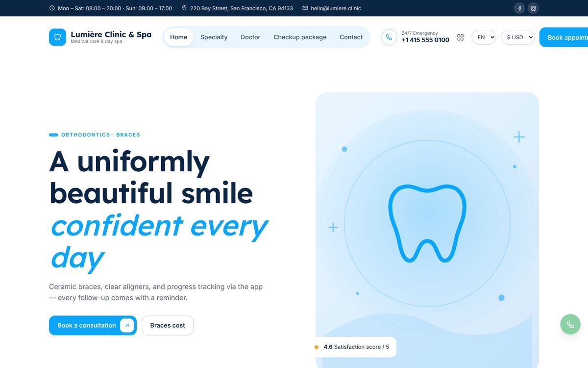
Task: Click the 220 Bay Street address
Action: pyautogui.click(x=242, y=8)
